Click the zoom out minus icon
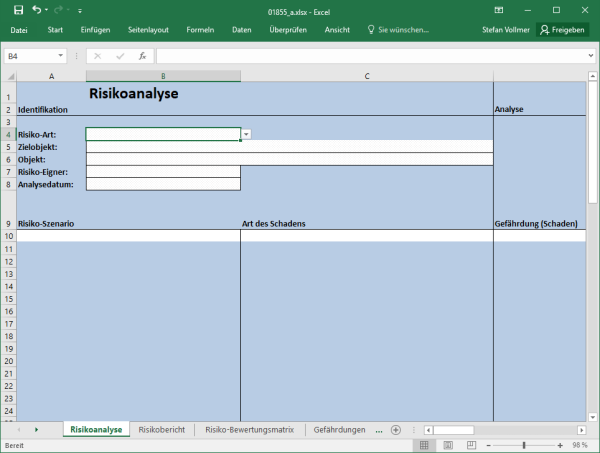The image size is (600, 453). [x=487, y=445]
